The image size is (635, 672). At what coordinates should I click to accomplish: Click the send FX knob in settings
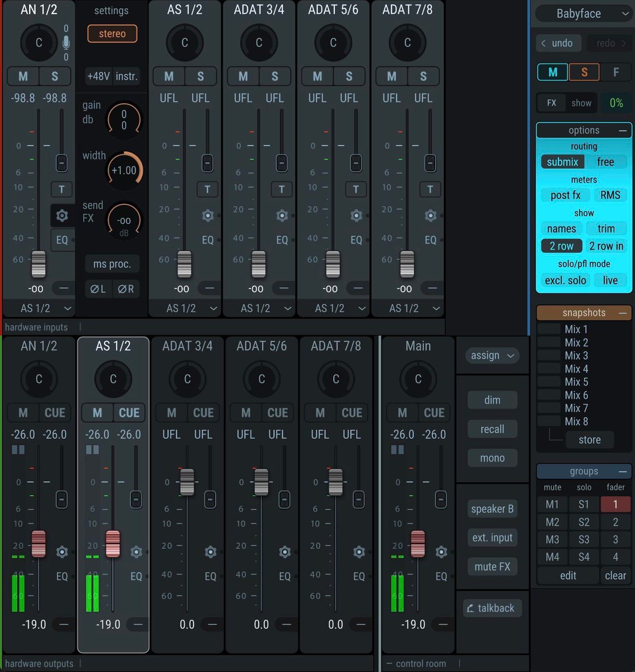124,221
